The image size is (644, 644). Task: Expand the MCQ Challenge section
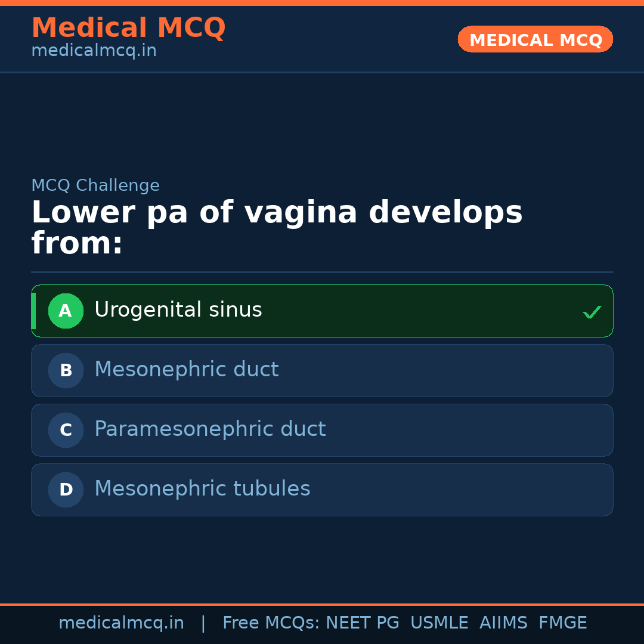coord(95,185)
